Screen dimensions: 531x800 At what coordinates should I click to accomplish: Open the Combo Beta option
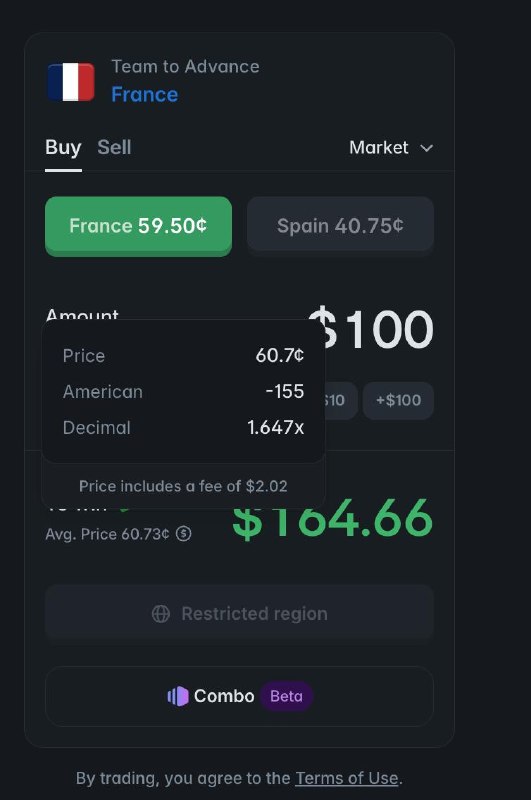(239, 696)
